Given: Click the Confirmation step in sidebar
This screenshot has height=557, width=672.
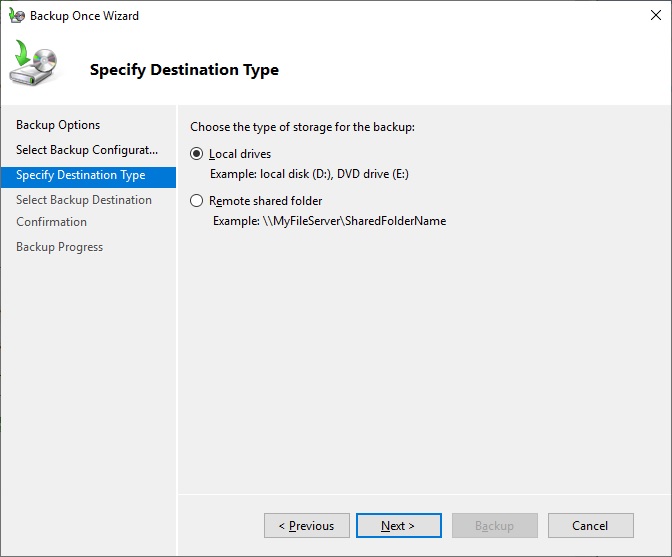Looking at the screenshot, I should (x=52, y=222).
